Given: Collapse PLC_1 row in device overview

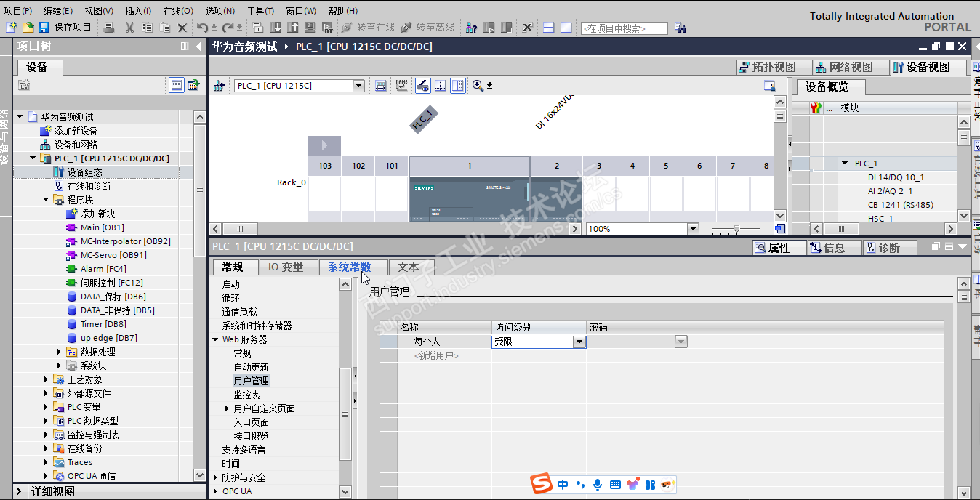Looking at the screenshot, I should click(x=845, y=164).
